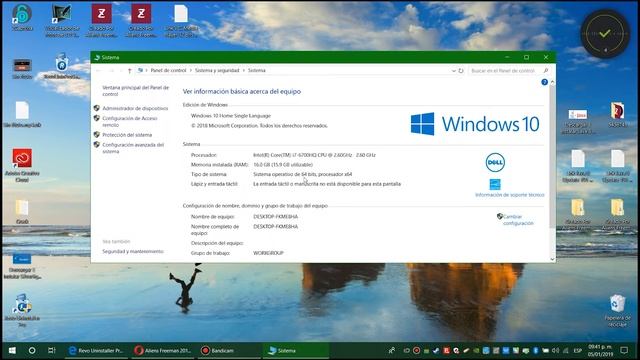Viewport: 640px width, 360px height.
Task: Select the Adobe Creative Cloud desktop icon
Action: click(22, 165)
